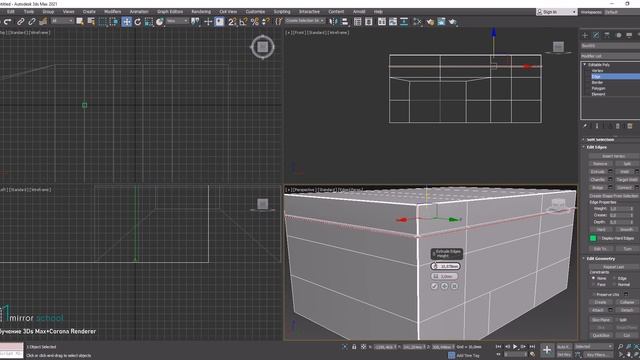
Task: Click the Chamfer button
Action: point(598,180)
